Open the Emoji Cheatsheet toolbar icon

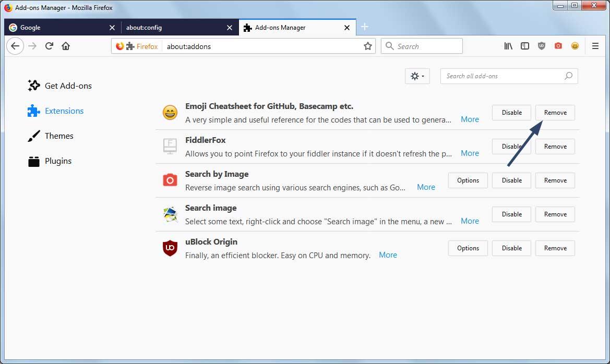[575, 46]
